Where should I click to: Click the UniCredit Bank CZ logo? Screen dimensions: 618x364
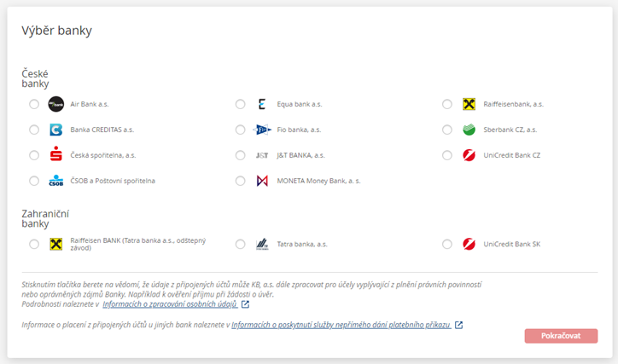coord(469,155)
